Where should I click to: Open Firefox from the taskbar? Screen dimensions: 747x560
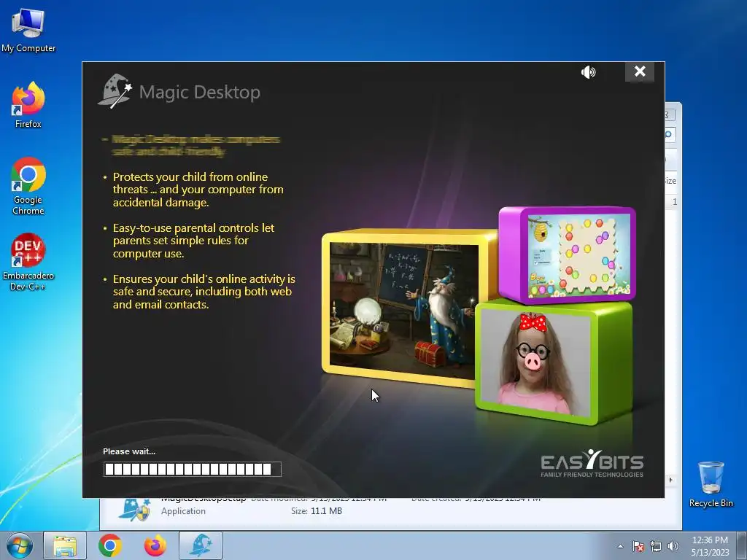[155, 545]
